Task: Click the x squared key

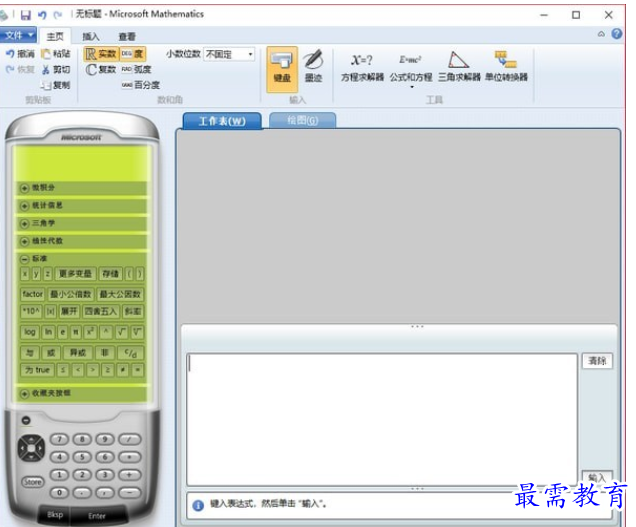Action: [x=90, y=332]
